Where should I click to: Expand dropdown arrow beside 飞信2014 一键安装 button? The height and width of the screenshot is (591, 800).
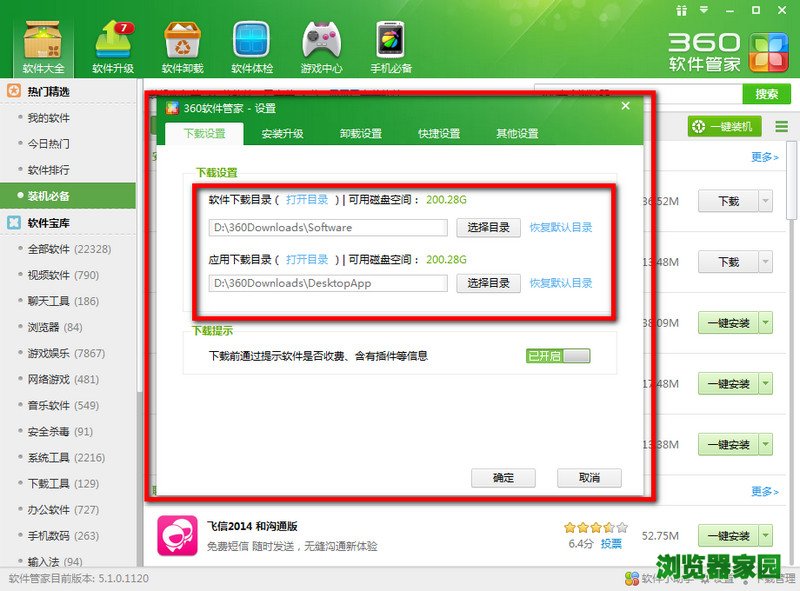coord(765,536)
